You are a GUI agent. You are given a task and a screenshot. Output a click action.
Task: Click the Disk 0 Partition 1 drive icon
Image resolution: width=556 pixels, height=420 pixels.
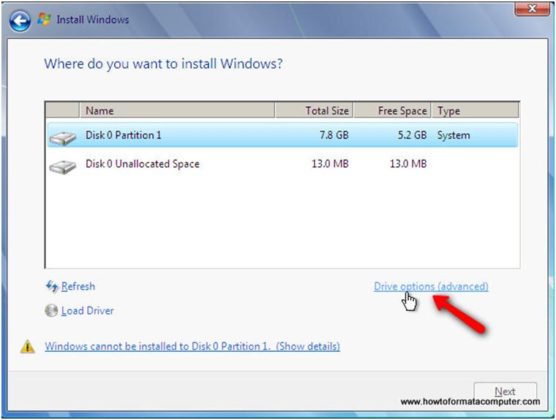coord(63,138)
